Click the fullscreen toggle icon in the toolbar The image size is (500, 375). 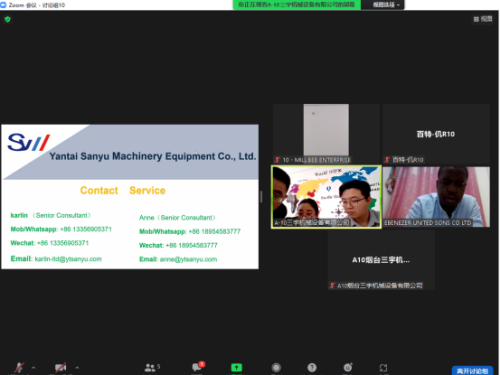pyautogui.click(x=383, y=368)
